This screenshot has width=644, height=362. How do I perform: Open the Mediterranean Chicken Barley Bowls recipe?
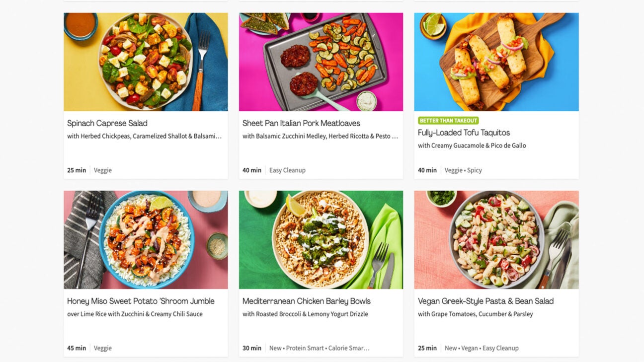306,300
